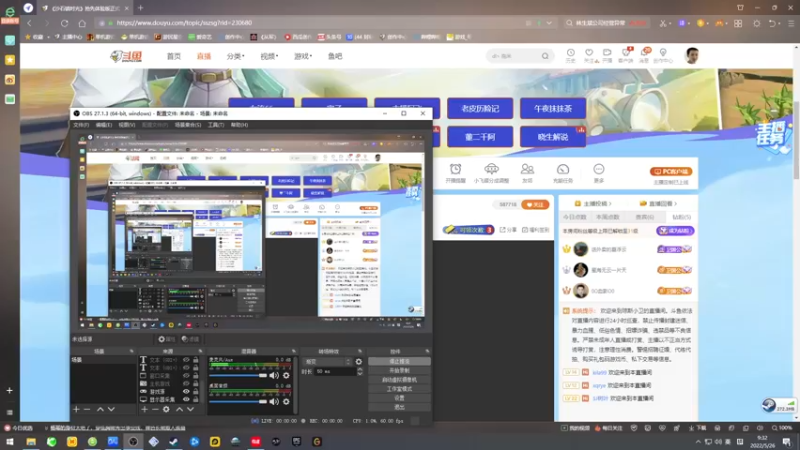Hide the 游戏源 source via eye icon
The image size is (800, 450).
[x=186, y=391]
